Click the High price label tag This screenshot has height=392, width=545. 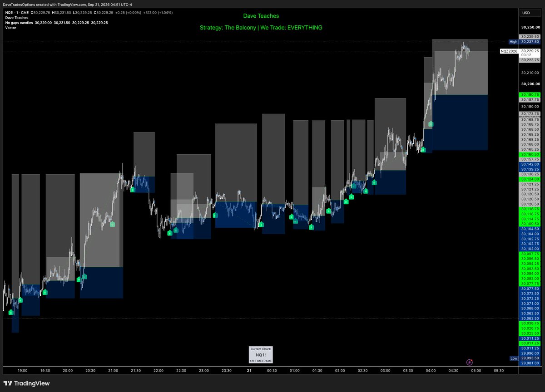[513, 42]
